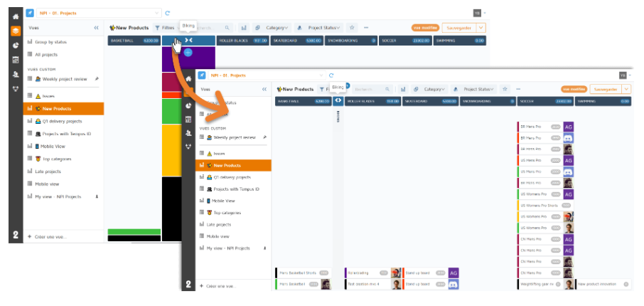Open the Category dropdown in the front toolbar
The height and width of the screenshot is (306, 644).
[x=434, y=89]
